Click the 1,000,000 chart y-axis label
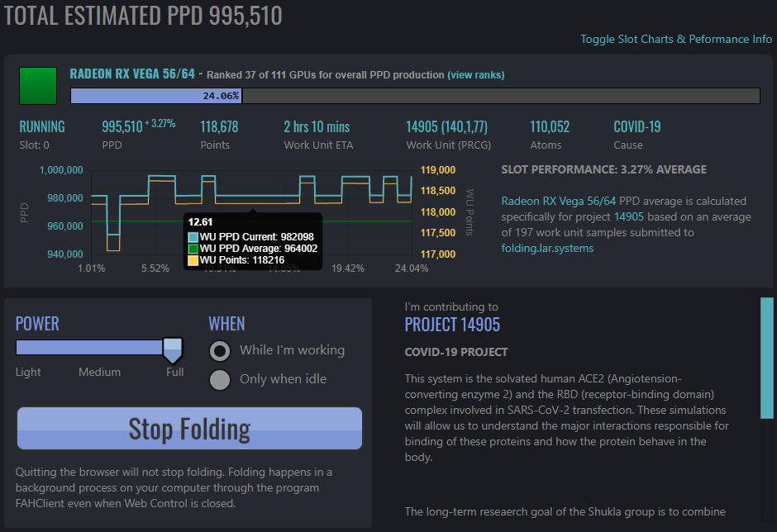 61,170
